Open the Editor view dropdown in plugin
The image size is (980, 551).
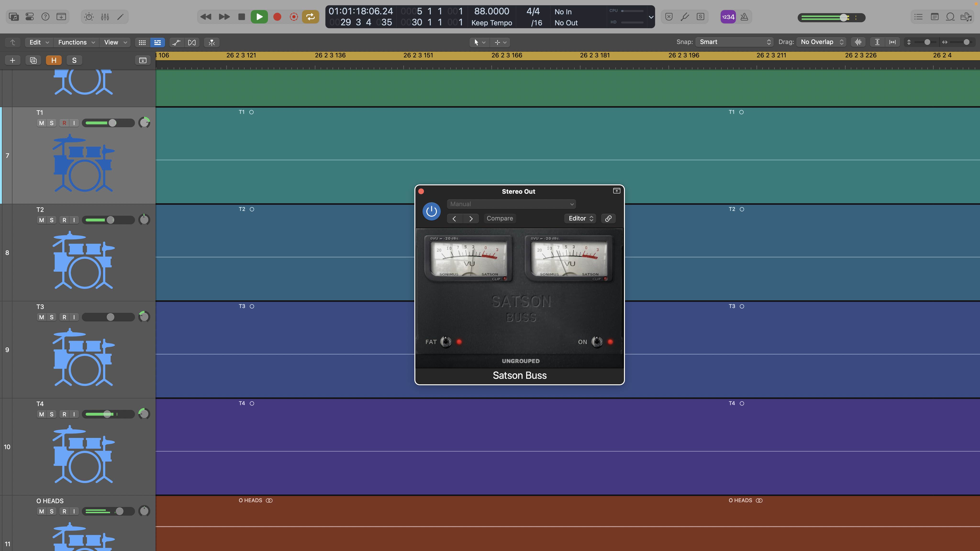[580, 219]
